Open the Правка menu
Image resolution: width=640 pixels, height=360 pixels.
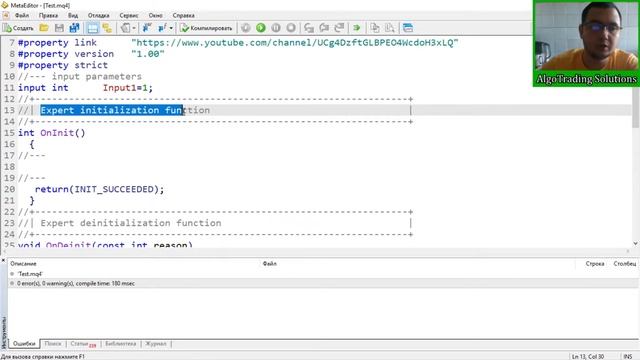[48, 16]
